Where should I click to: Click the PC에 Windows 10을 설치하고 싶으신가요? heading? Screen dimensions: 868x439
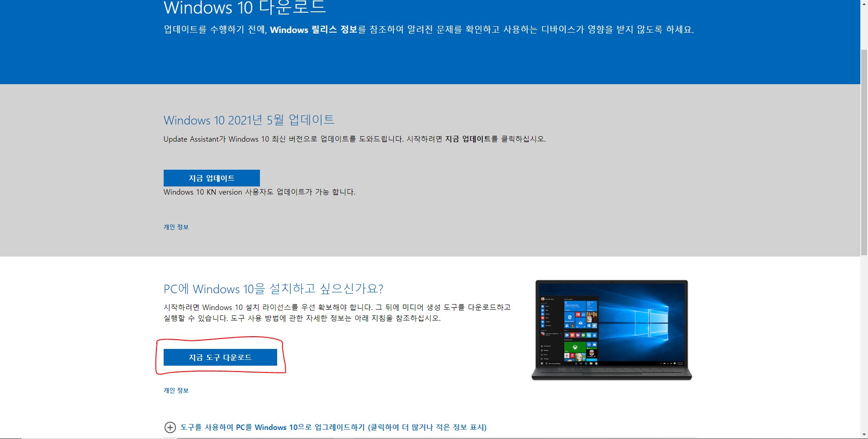pyautogui.click(x=274, y=289)
